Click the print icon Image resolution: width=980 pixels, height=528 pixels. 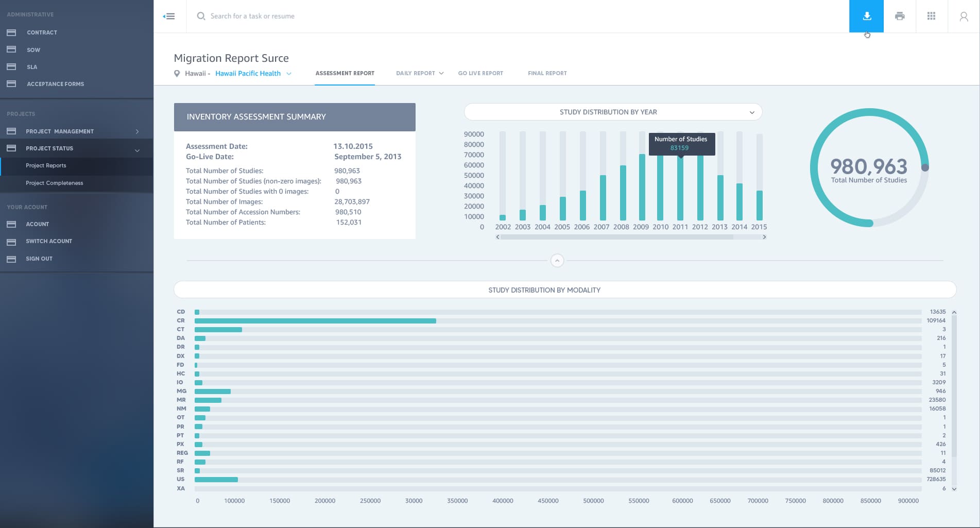point(900,16)
